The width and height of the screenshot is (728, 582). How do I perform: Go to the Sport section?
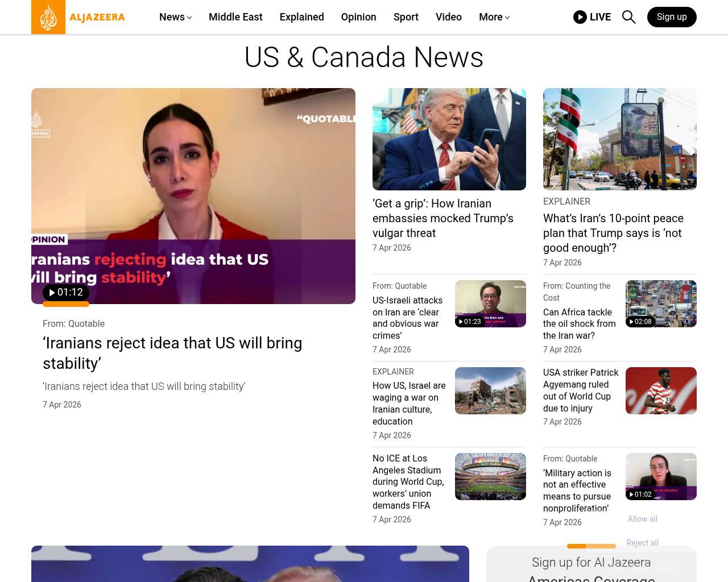tap(406, 17)
